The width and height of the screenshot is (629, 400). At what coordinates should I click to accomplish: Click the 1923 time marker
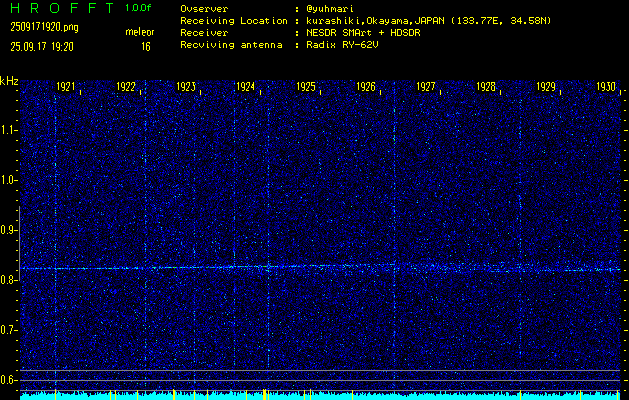[186, 87]
